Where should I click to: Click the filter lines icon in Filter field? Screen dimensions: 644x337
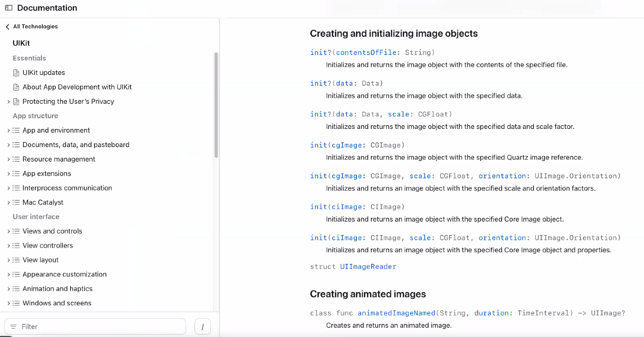click(13, 327)
